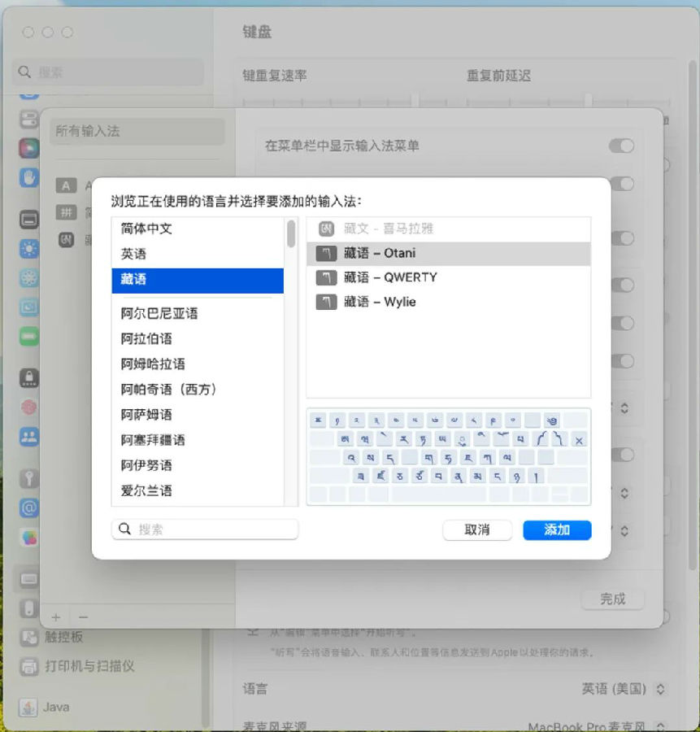This screenshot has width=700, height=732.
Task: Select 简体中文 in the language list
Action: [x=198, y=229]
